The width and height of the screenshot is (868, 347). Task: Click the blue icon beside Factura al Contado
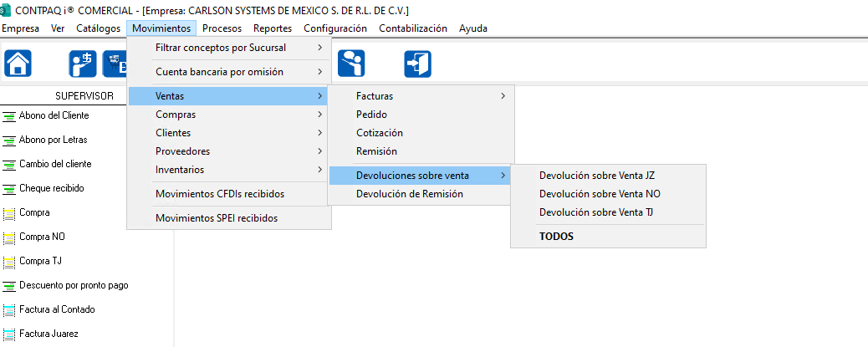(9, 310)
